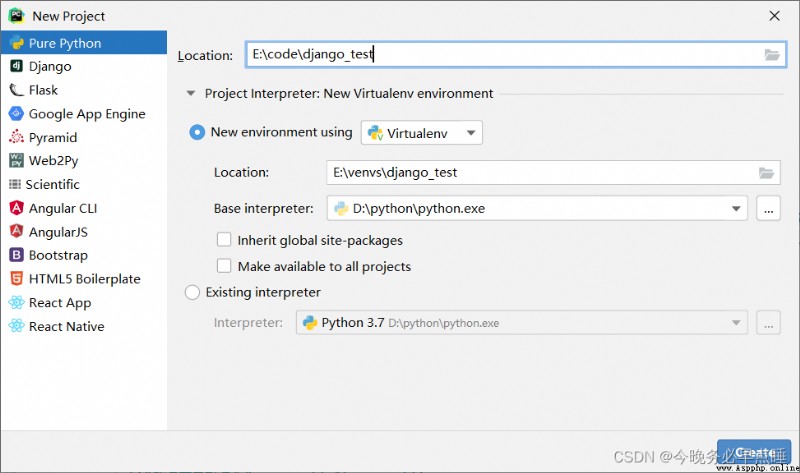This screenshot has height=473, width=800.
Task: Close the New Project dialog
Action: pyautogui.click(x=774, y=16)
